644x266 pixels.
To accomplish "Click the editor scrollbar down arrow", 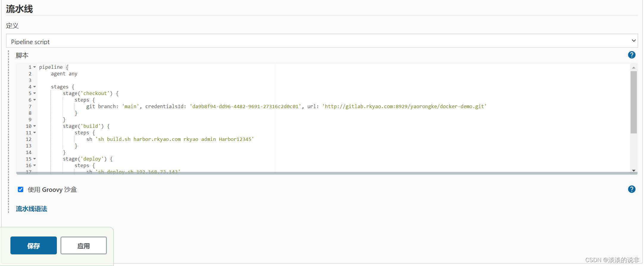I will tap(634, 170).
